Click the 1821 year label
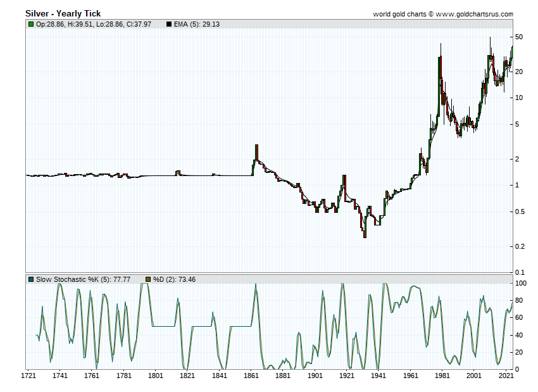 [x=187, y=376]
